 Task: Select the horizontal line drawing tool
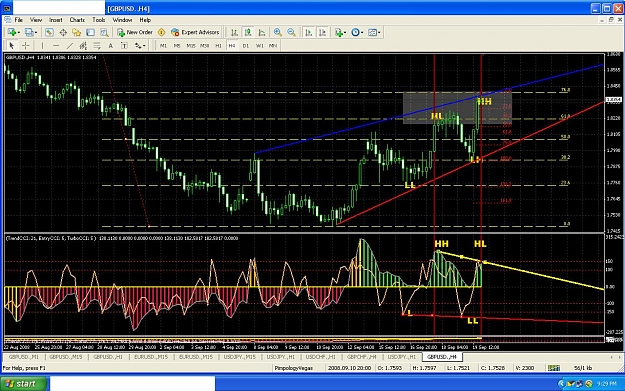pyautogui.click(x=56, y=46)
